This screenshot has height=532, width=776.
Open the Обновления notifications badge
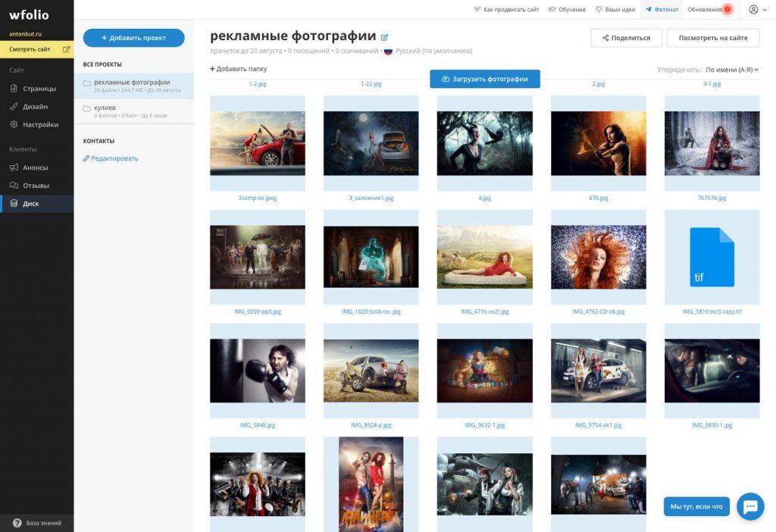pyautogui.click(x=727, y=9)
